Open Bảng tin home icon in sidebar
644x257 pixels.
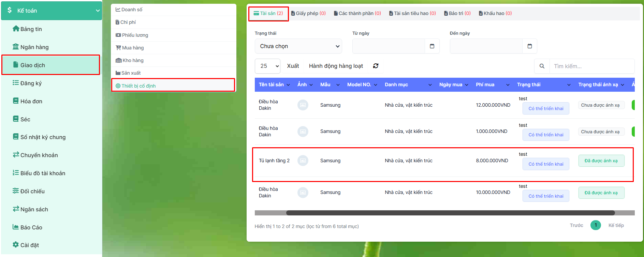[16, 29]
